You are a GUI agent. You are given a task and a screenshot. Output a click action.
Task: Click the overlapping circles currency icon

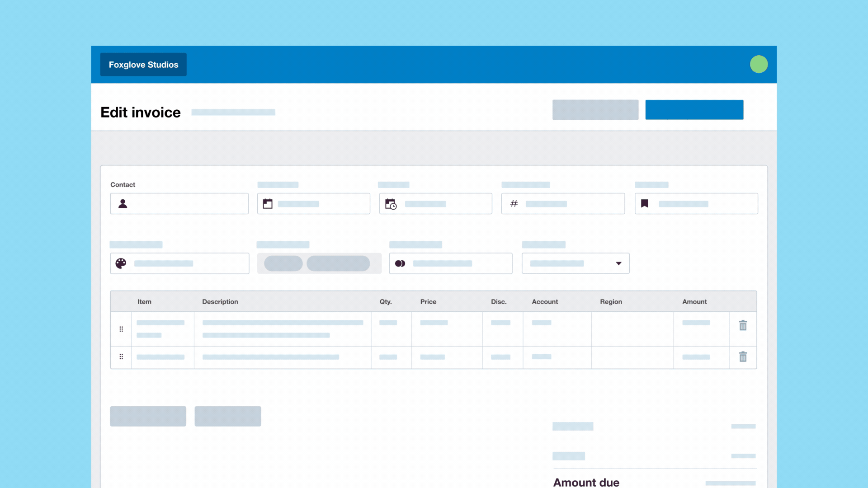[400, 263]
